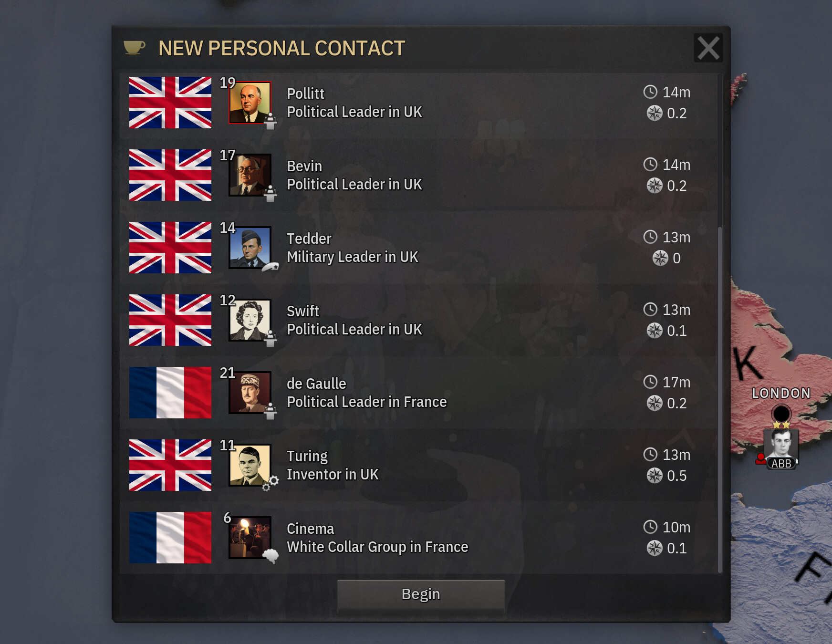Click the French flag beside de Gaulle
Screen dimensions: 832x644
point(170,393)
